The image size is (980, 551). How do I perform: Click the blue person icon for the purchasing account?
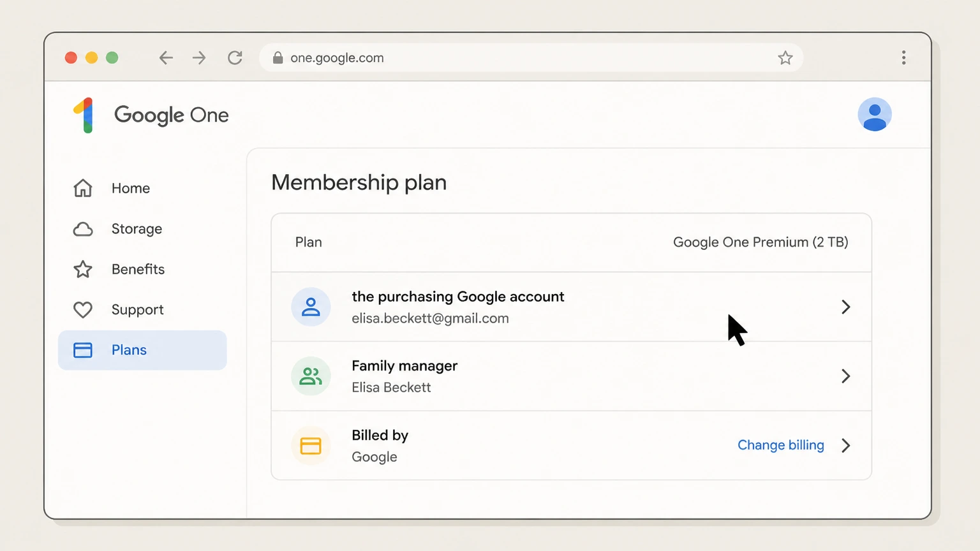pyautogui.click(x=311, y=307)
